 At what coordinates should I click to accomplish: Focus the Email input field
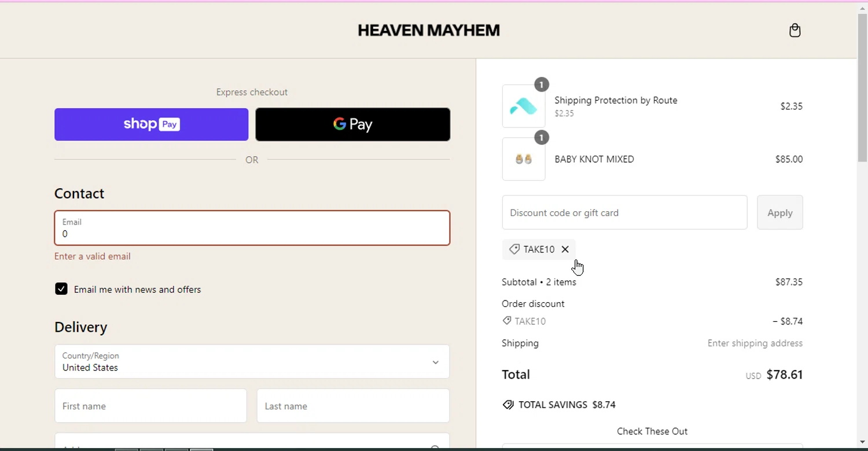click(252, 228)
